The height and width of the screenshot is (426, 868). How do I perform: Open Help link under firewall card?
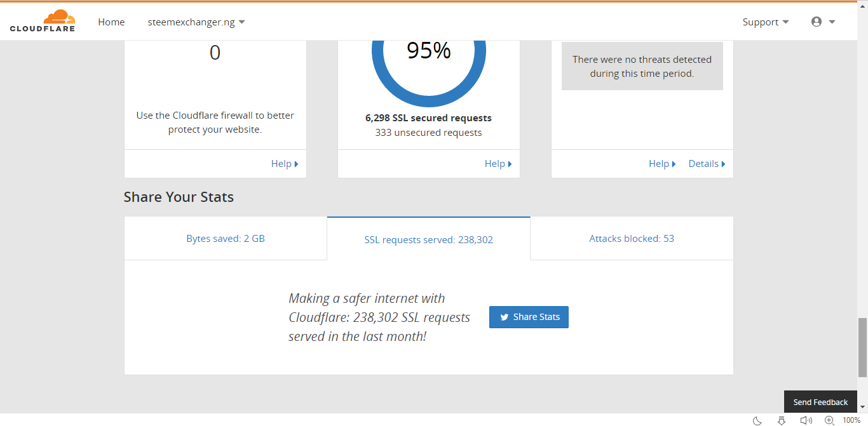[x=284, y=164]
